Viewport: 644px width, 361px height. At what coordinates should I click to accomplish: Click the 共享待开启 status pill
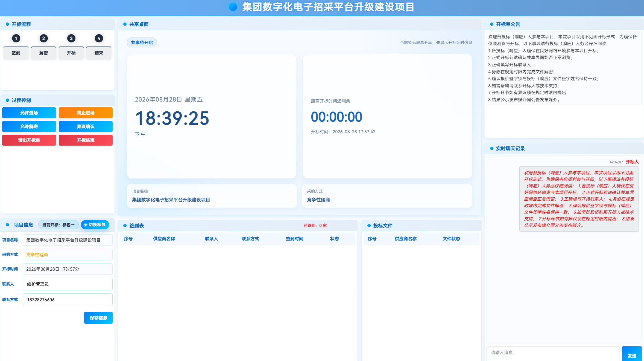[x=142, y=42]
